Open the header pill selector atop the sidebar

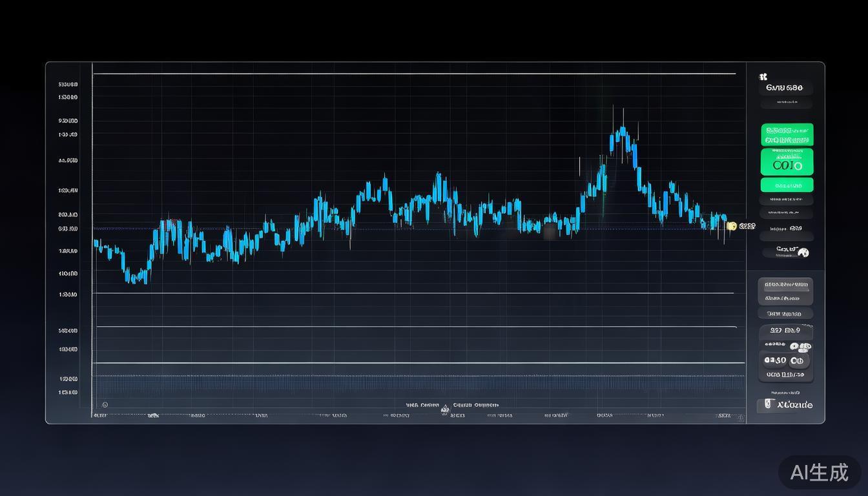785,88
